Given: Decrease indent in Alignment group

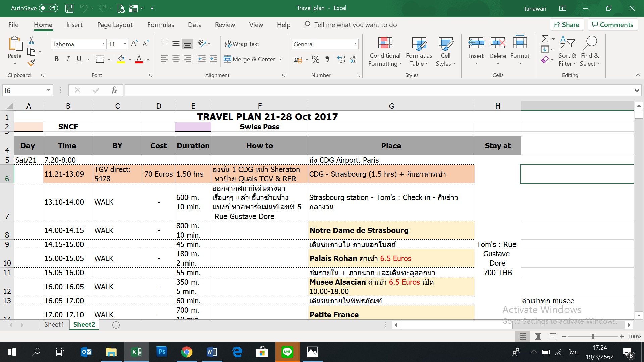Looking at the screenshot, I should click(202, 59).
